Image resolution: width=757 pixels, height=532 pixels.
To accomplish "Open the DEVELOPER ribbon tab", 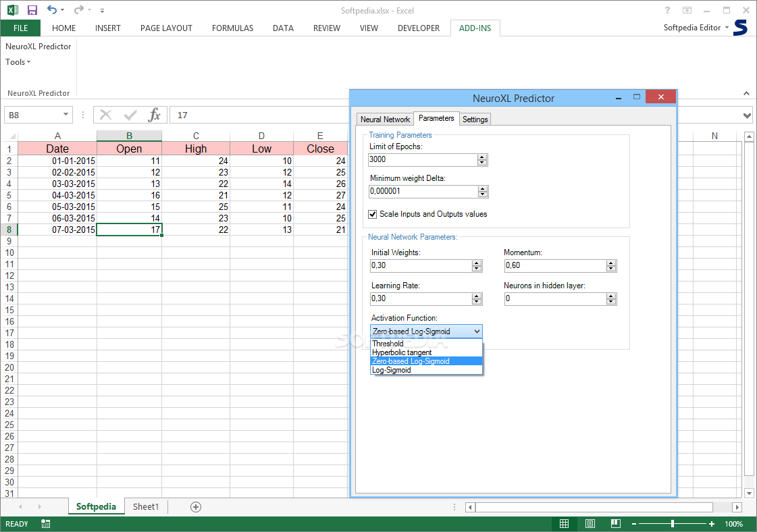I will (419, 28).
